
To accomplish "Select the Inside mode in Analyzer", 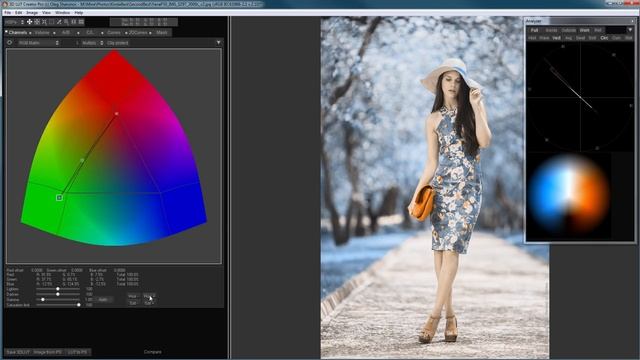I will point(551,30).
